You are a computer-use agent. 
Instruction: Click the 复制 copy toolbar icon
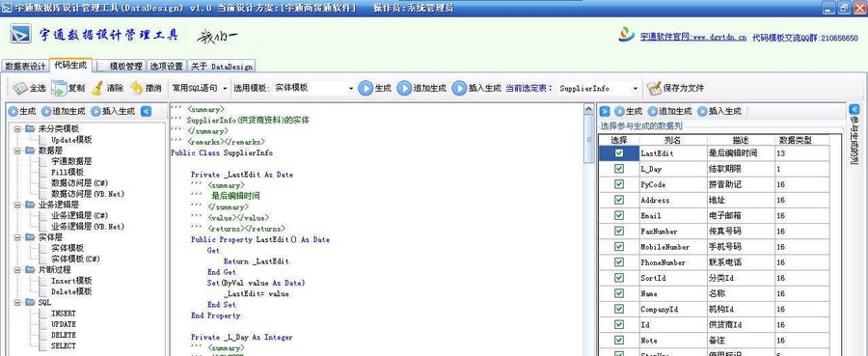click(59, 88)
